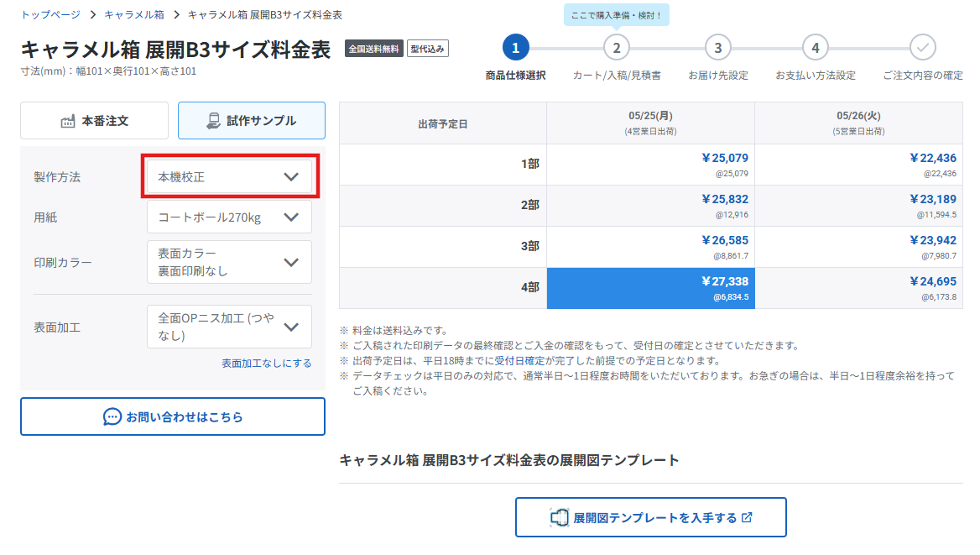Image resolution: width=980 pixels, height=555 pixels.
Task: Click the 全国送料無料 badge
Action: (x=373, y=49)
